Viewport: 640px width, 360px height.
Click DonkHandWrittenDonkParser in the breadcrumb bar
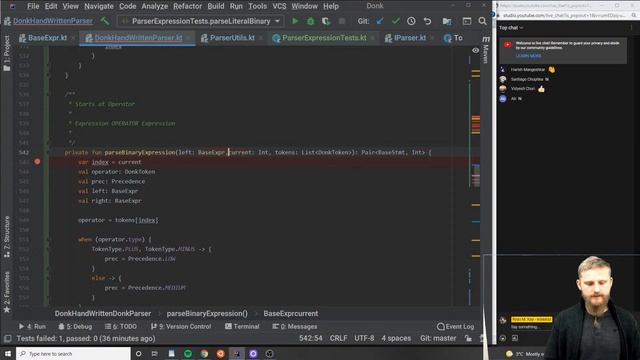click(x=103, y=313)
